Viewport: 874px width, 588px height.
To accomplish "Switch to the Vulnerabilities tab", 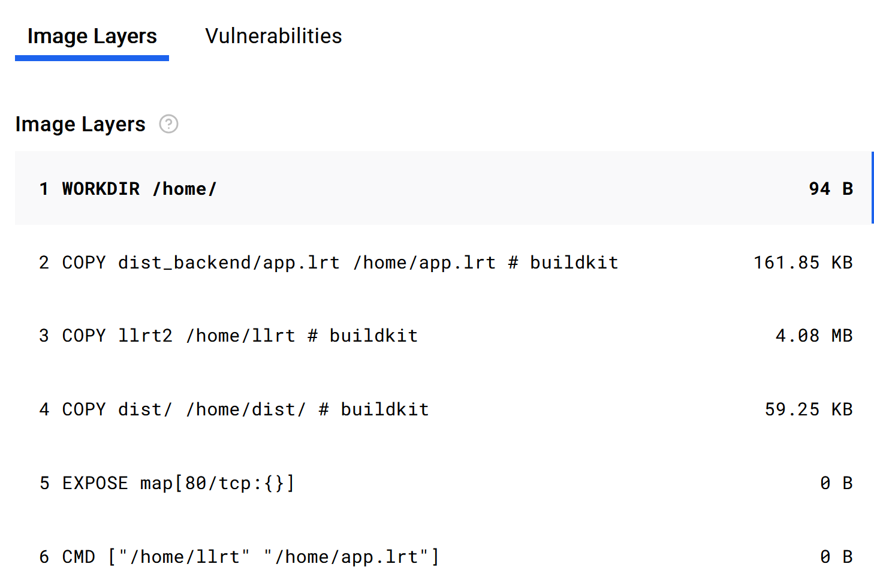I will (273, 36).
